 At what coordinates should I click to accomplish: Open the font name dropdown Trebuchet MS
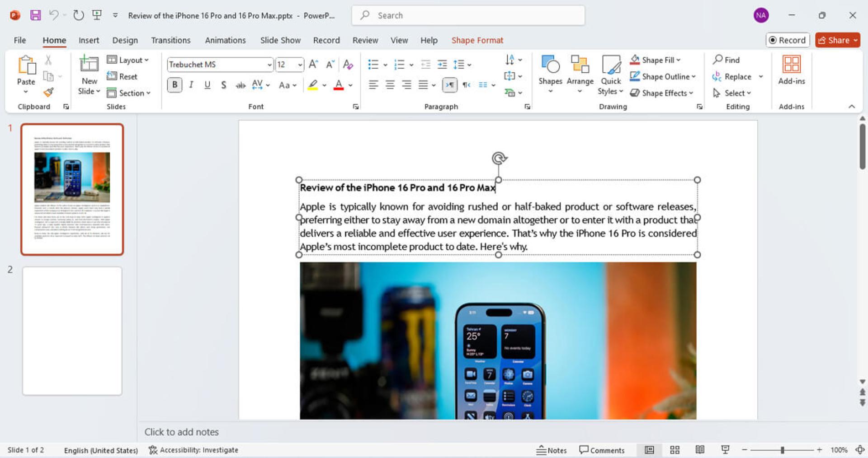pyautogui.click(x=220, y=65)
